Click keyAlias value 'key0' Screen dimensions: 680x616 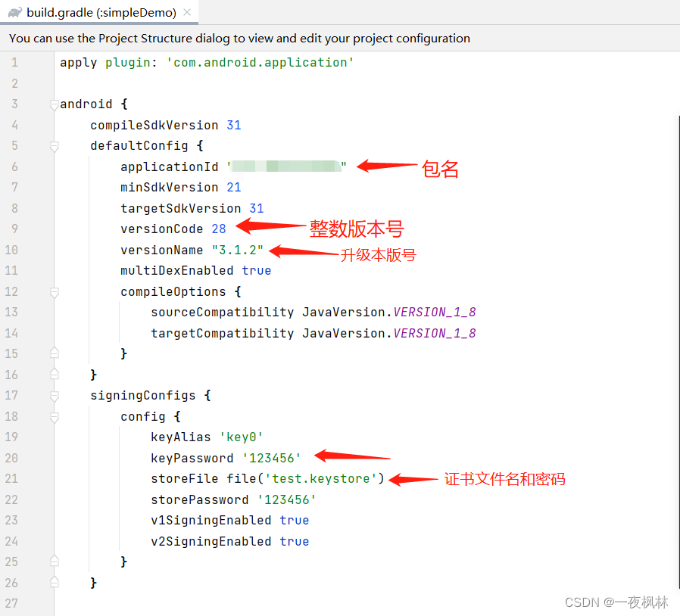click(x=241, y=437)
